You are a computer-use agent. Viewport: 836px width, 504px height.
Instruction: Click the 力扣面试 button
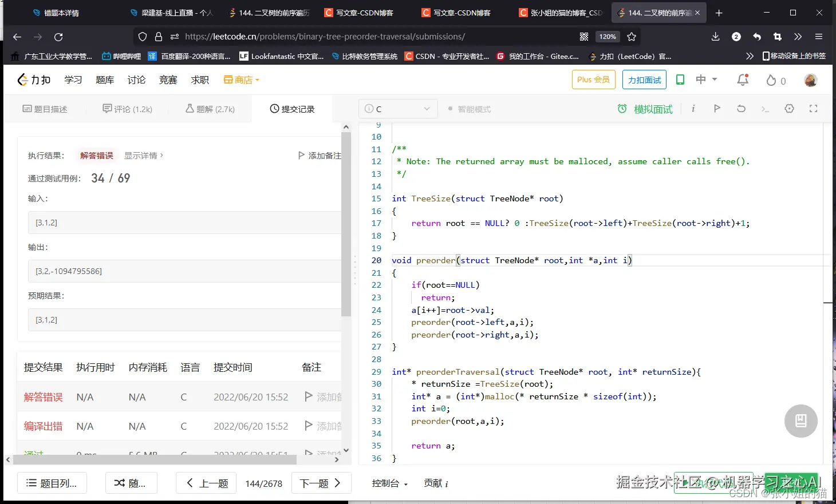point(644,80)
